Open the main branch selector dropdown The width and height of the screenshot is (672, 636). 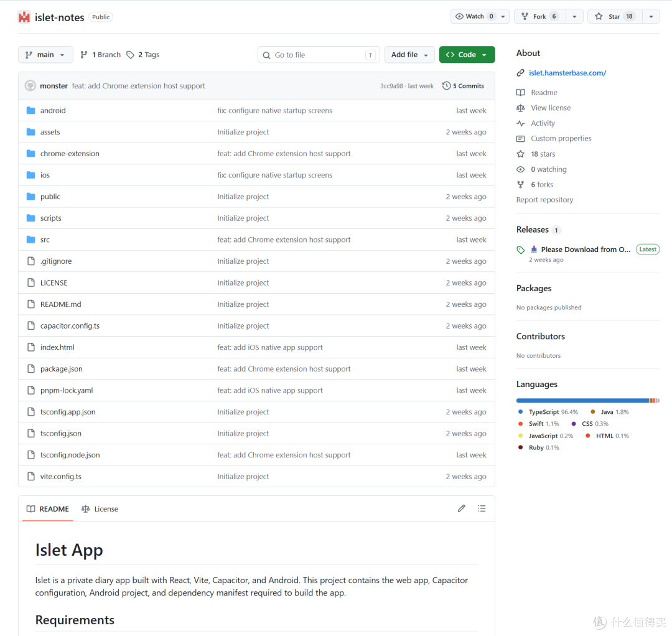point(45,55)
